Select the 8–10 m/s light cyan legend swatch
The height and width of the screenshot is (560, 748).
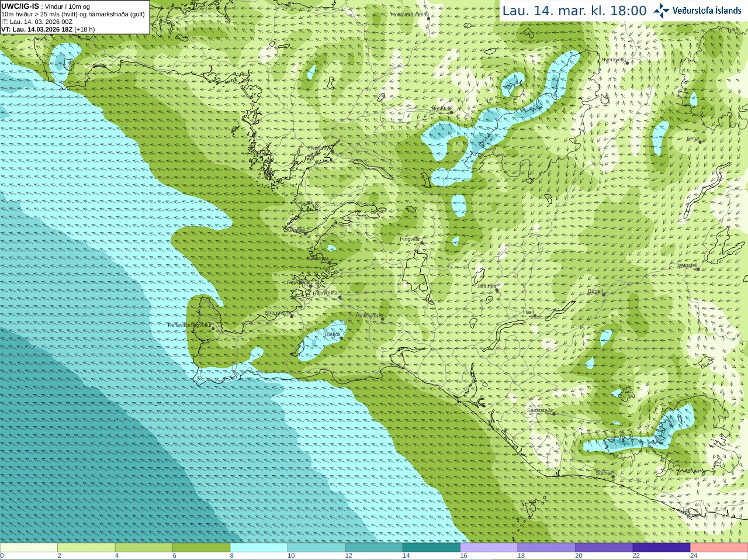coord(259,548)
